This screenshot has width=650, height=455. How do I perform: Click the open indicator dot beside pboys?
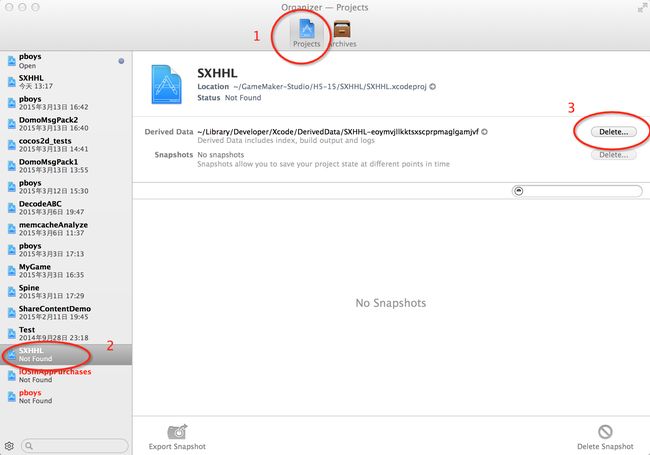tap(121, 61)
